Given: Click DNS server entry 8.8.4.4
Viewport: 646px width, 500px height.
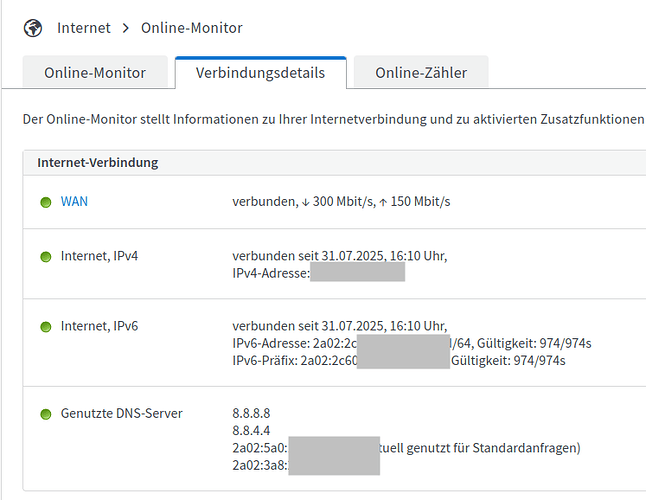Looking at the screenshot, I should (x=251, y=430).
